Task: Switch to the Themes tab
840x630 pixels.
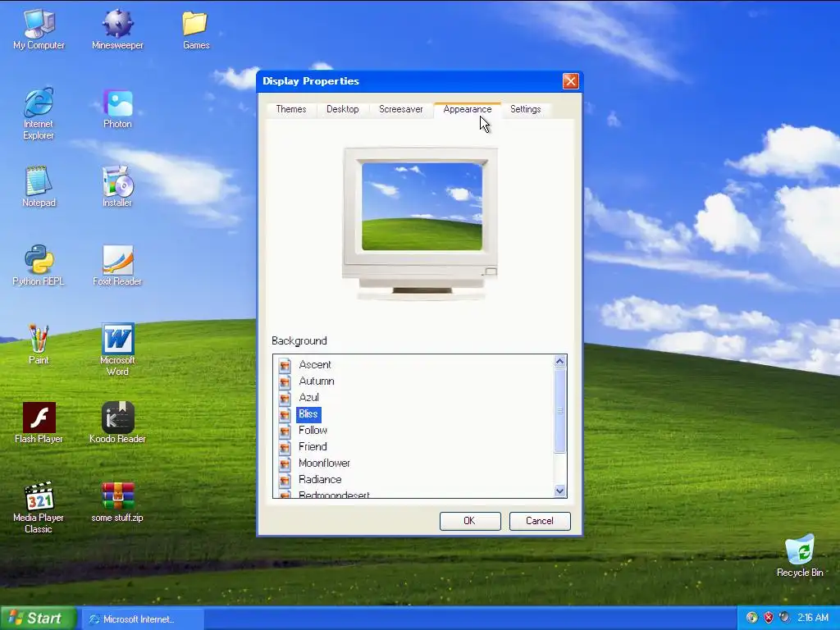Action: [x=291, y=109]
